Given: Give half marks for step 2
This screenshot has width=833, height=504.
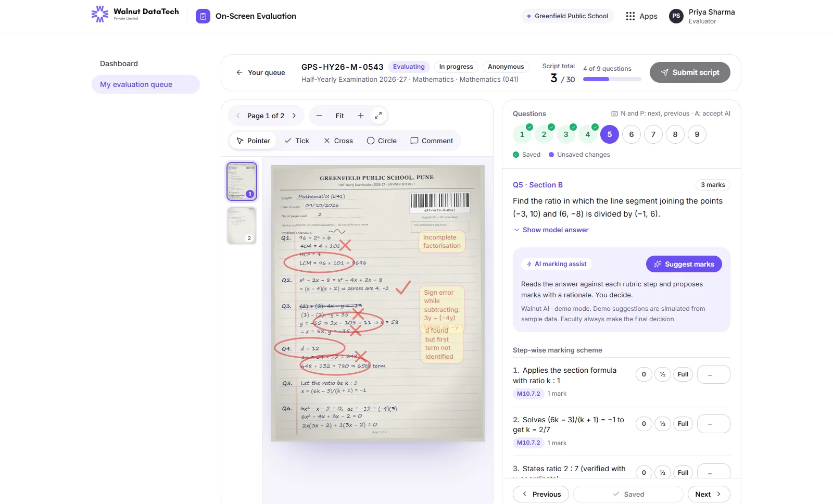Looking at the screenshot, I should [x=663, y=424].
